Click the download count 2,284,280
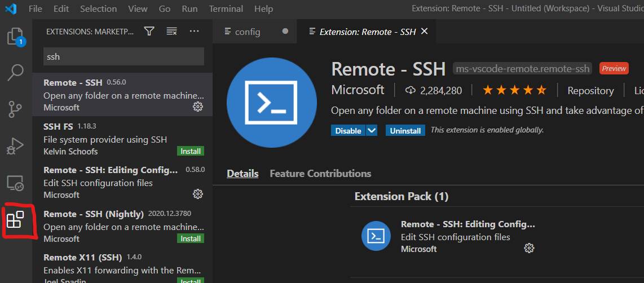 (433, 90)
